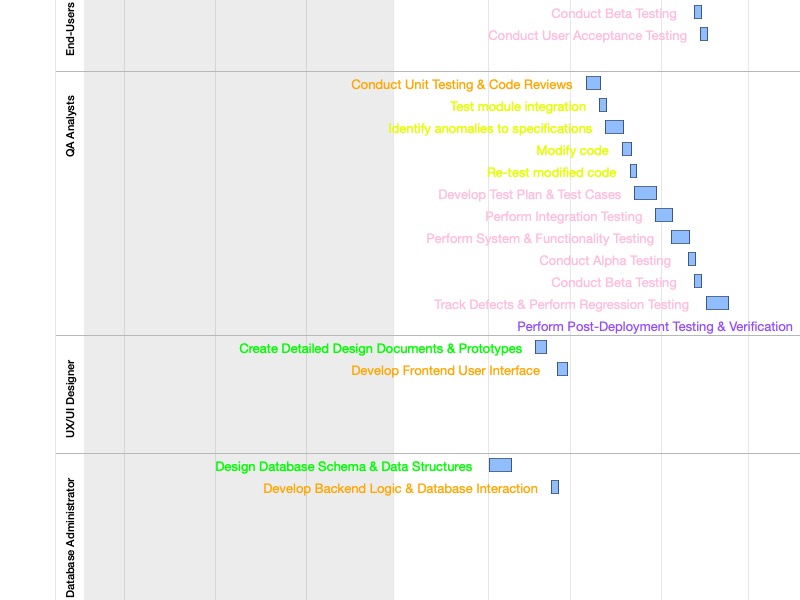Select the Conduct Alpha Testing task bar
The height and width of the screenshot is (600, 800).
point(692,259)
